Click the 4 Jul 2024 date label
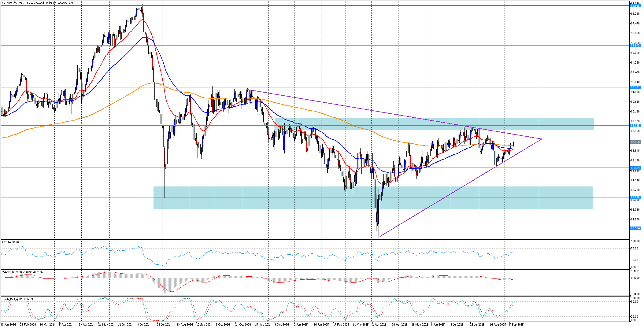Viewport: 644px width, 328px height. tap(144, 325)
